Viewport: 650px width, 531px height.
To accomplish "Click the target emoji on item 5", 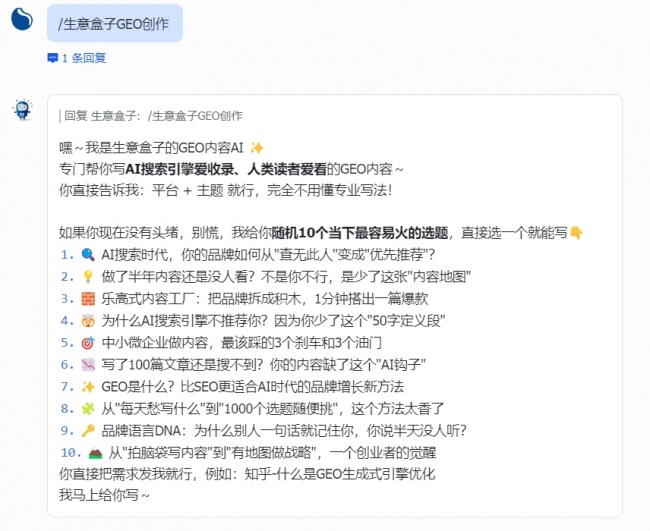I will click(x=88, y=343).
